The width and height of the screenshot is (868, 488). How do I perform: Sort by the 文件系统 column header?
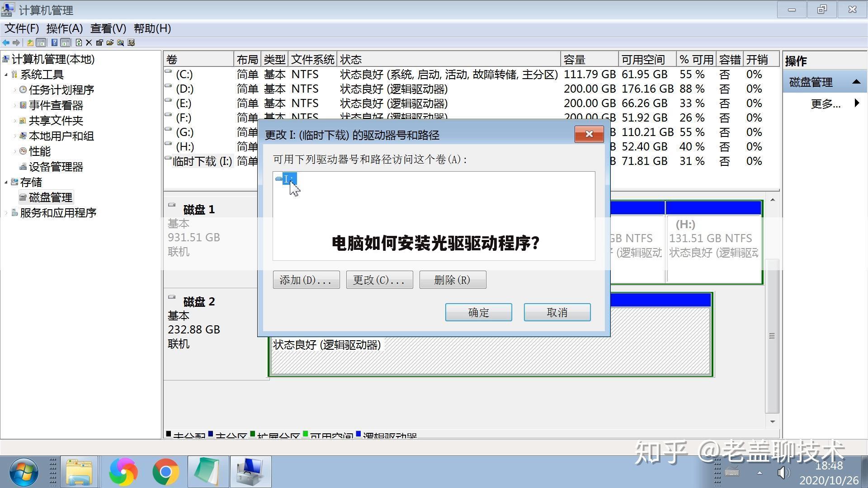pyautogui.click(x=312, y=59)
